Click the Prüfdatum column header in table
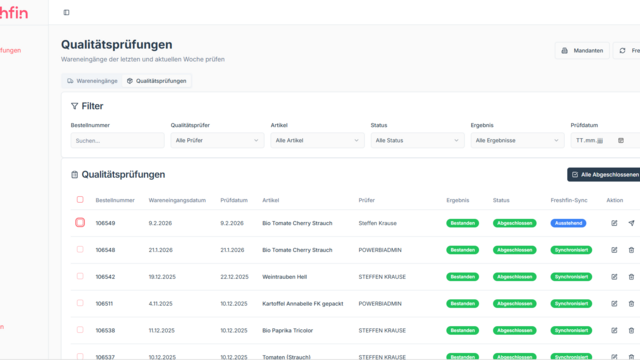 tap(234, 200)
